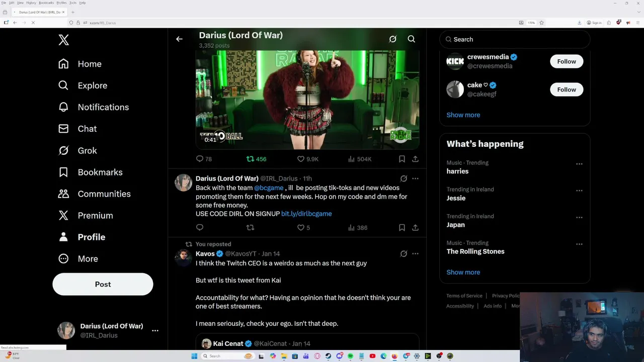Open more options on the bcgame post
644x362 pixels.
(x=415, y=178)
